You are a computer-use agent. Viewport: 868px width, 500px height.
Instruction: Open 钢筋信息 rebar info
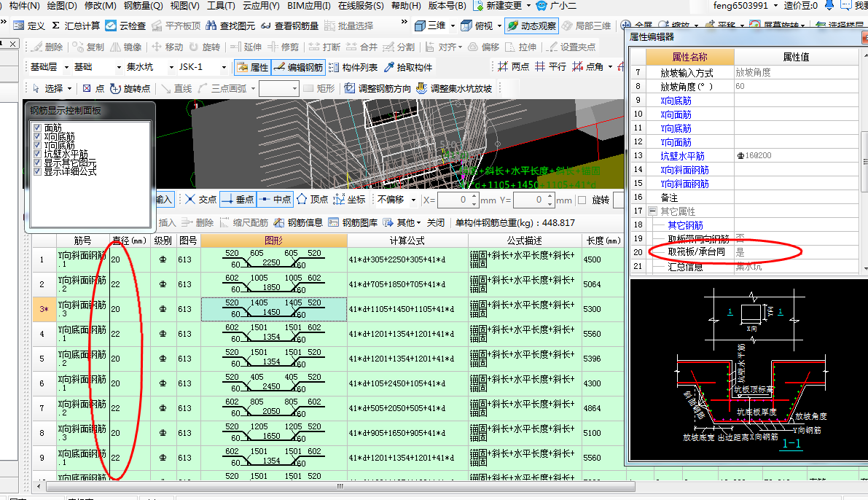point(298,222)
